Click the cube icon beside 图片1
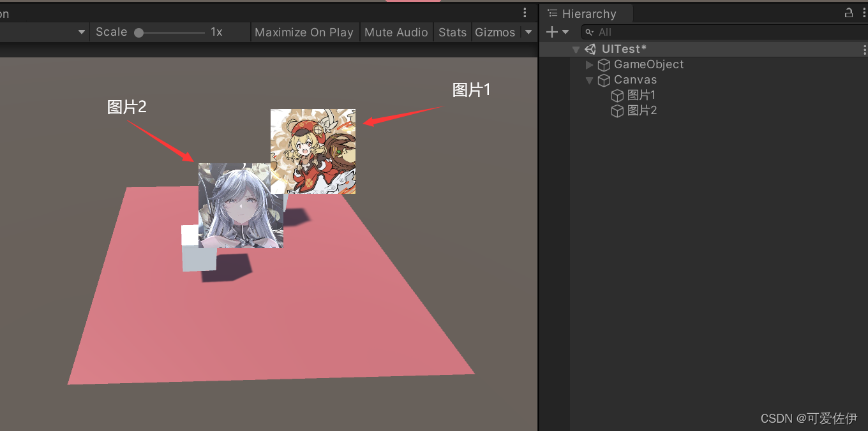868x431 pixels. coord(617,95)
